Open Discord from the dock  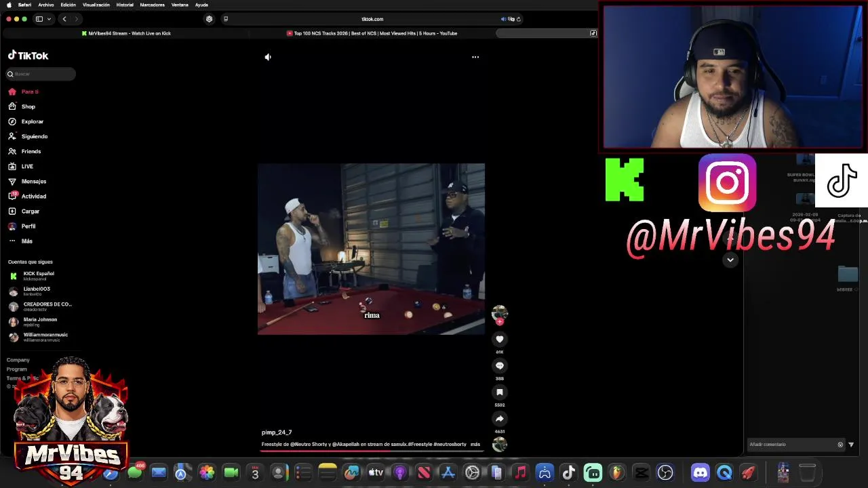coord(701,472)
